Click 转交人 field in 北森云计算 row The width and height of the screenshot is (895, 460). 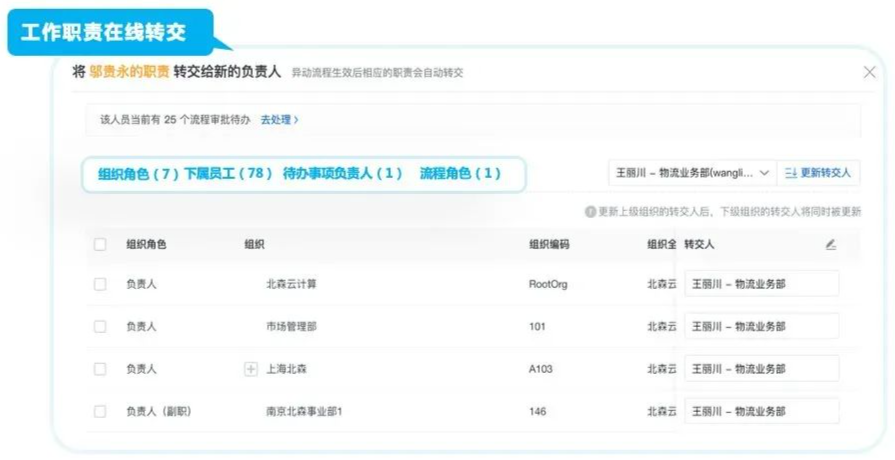pos(761,284)
